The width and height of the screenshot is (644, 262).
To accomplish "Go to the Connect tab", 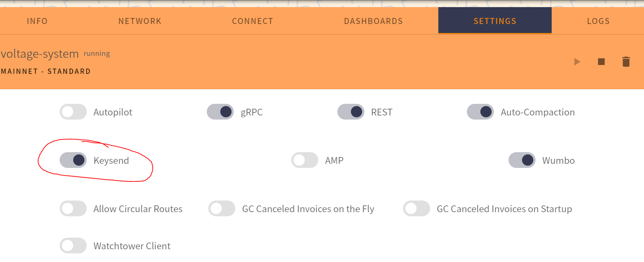I will (x=253, y=21).
